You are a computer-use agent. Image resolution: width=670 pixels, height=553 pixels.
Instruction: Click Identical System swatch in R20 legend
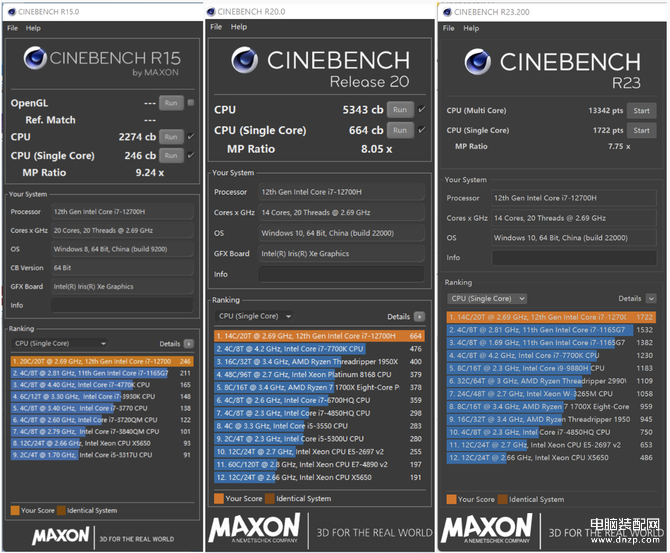(x=269, y=498)
